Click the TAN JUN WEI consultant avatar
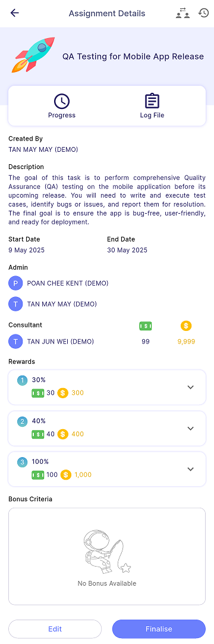 point(15,341)
